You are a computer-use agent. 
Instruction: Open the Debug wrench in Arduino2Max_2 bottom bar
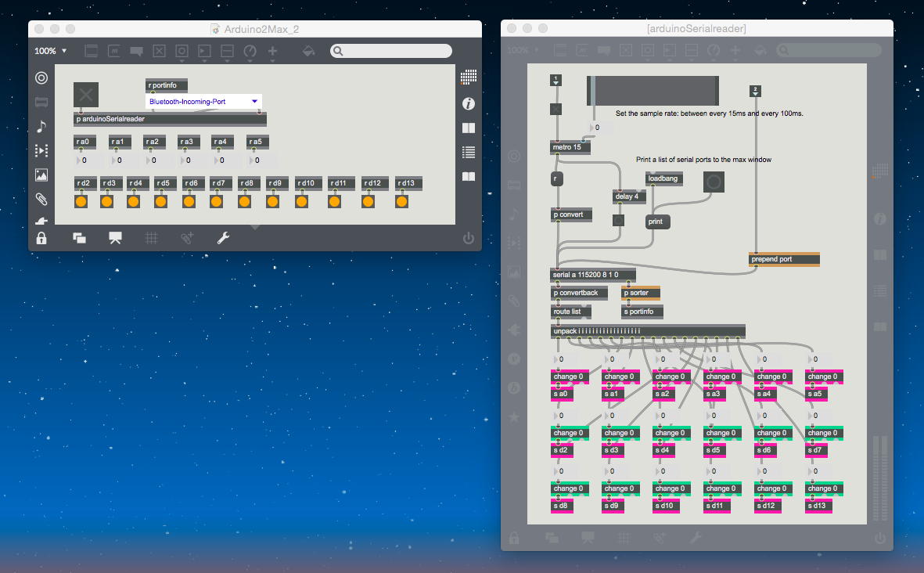(223, 238)
